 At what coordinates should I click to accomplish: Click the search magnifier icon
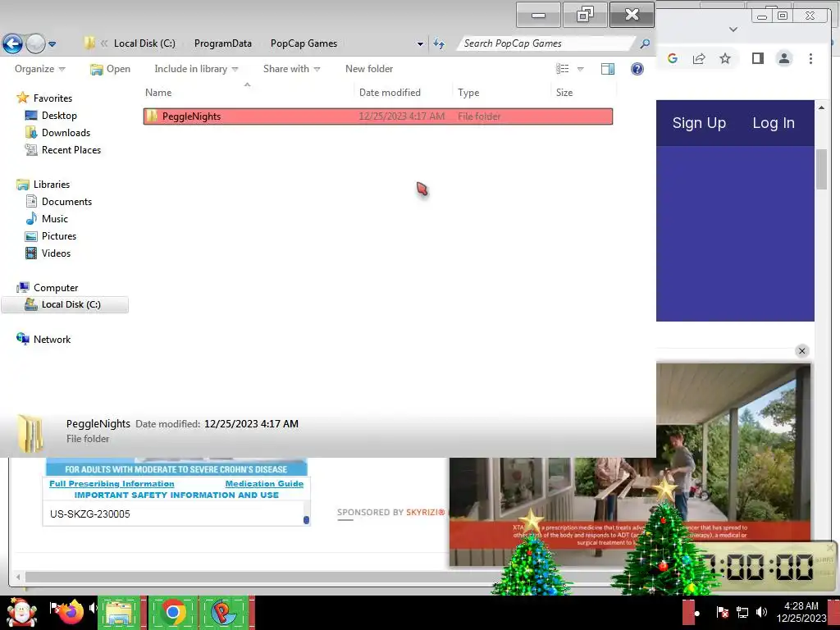click(645, 43)
